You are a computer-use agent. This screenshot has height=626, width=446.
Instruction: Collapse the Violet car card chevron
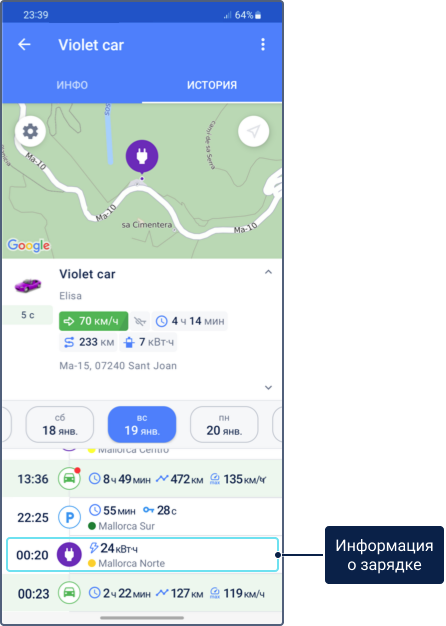click(x=268, y=272)
